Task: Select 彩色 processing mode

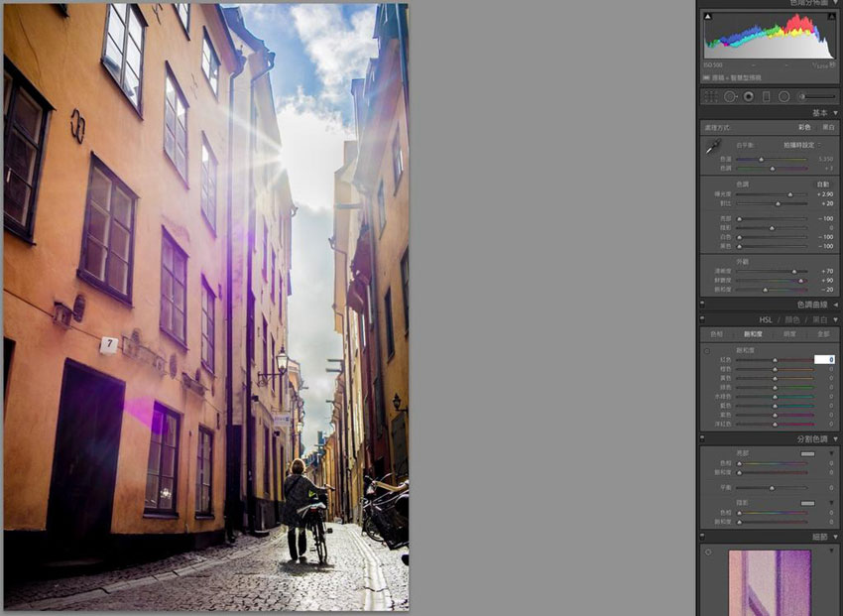Action: (803, 127)
